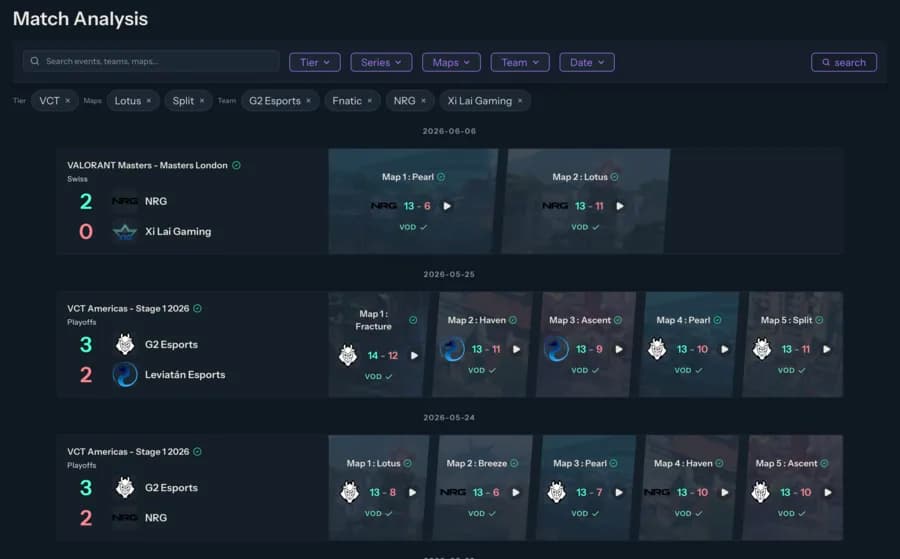Open the Tier filter dropdown
Image resolution: width=900 pixels, height=559 pixels.
(315, 63)
